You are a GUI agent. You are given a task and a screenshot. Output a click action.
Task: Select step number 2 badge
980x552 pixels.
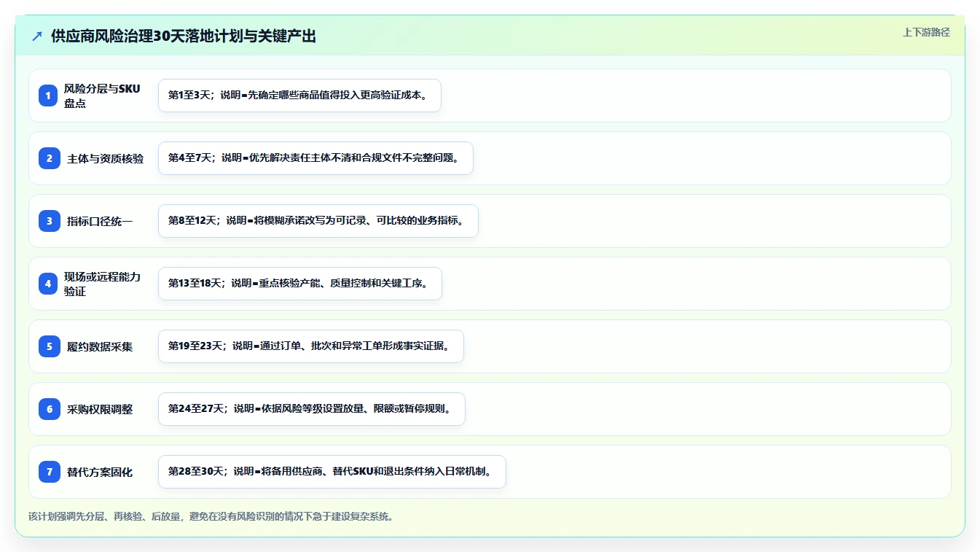[x=50, y=158]
